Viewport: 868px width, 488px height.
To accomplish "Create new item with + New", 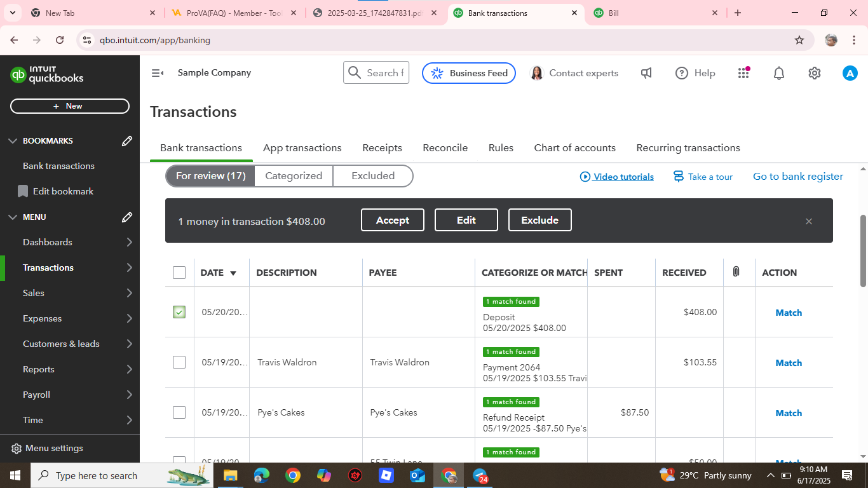I will [70, 106].
